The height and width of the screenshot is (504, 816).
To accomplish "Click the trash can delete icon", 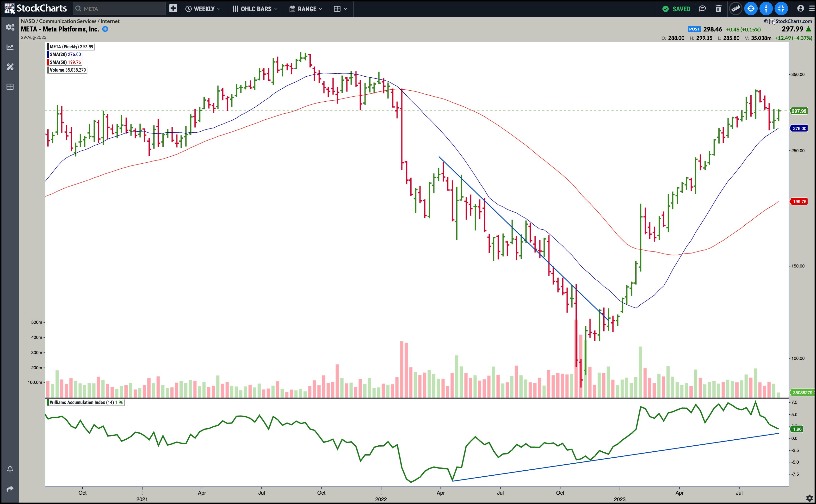I will (x=719, y=9).
